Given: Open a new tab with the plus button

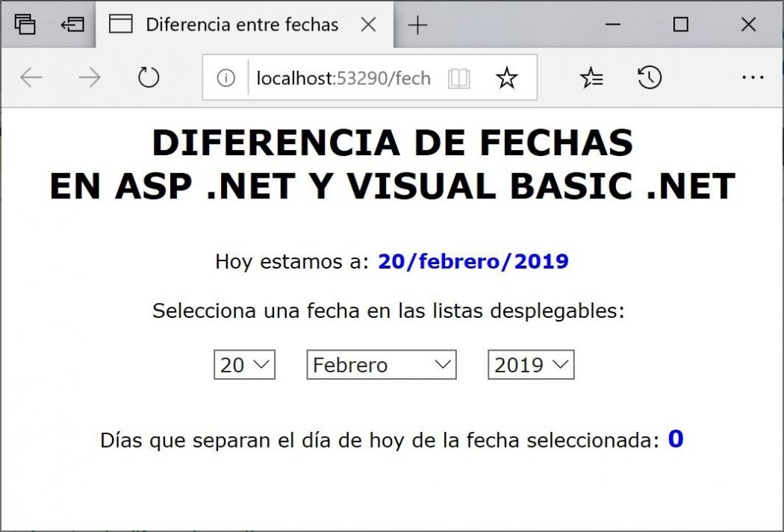Looking at the screenshot, I should pyautogui.click(x=417, y=24).
